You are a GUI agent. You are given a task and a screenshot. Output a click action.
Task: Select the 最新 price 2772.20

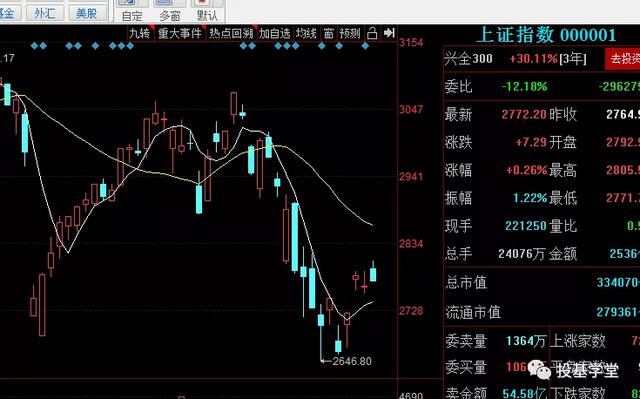[524, 114]
